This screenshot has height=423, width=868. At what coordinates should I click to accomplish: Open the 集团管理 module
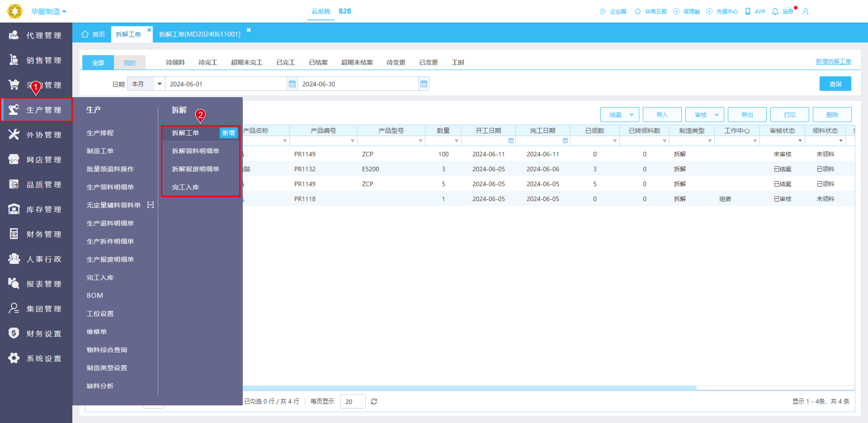36,309
